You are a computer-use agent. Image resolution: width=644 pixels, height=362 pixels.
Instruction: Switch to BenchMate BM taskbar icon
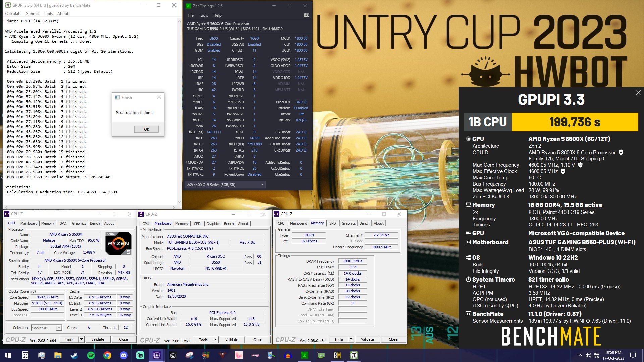click(337, 355)
